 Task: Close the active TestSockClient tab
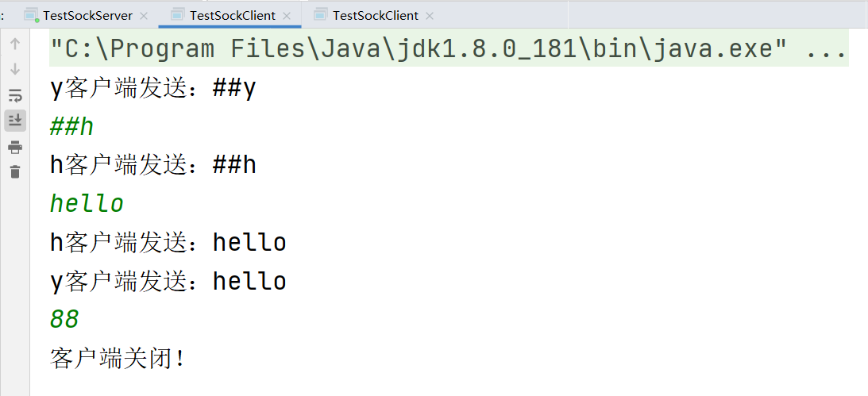coord(287,16)
